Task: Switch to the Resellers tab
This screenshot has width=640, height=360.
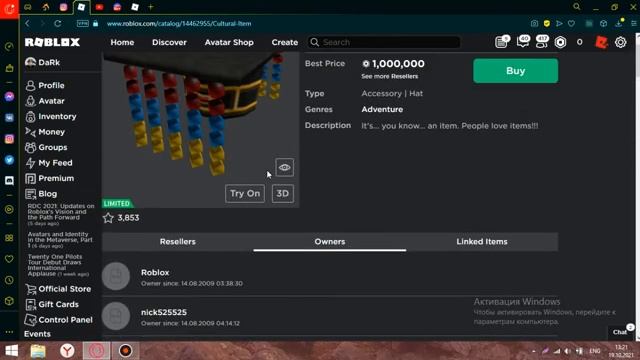Action: (178, 242)
